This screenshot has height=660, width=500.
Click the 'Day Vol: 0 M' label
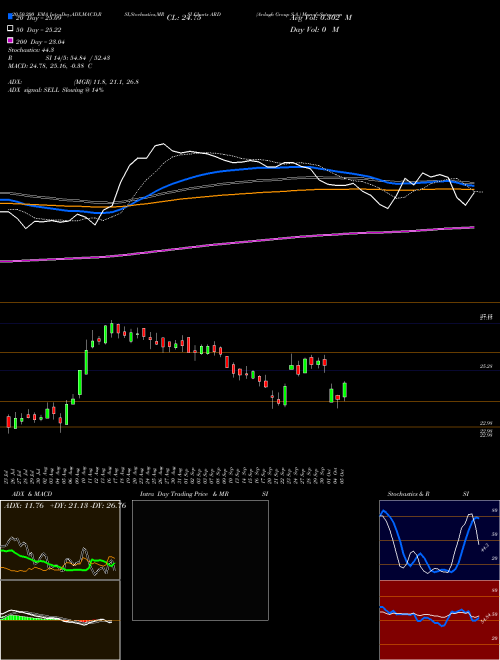coord(314,29)
